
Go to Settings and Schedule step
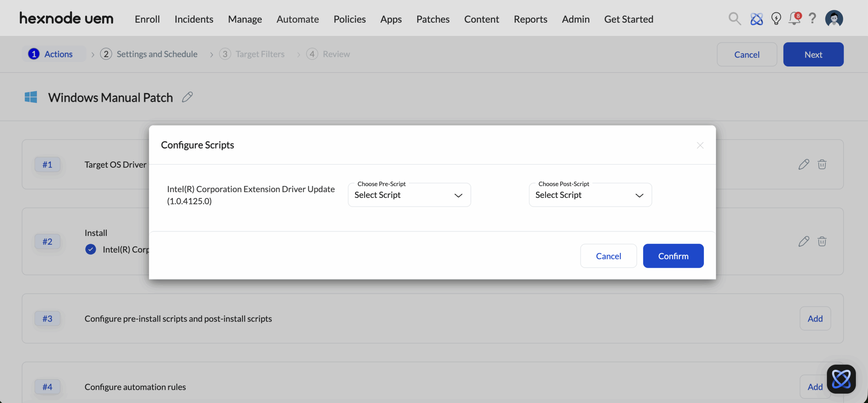point(149,54)
